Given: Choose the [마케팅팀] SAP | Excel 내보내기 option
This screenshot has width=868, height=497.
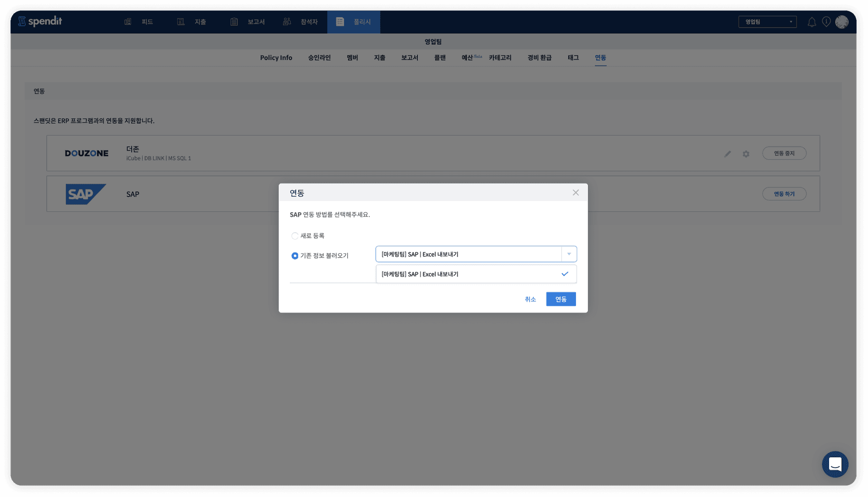Looking at the screenshot, I should [476, 274].
